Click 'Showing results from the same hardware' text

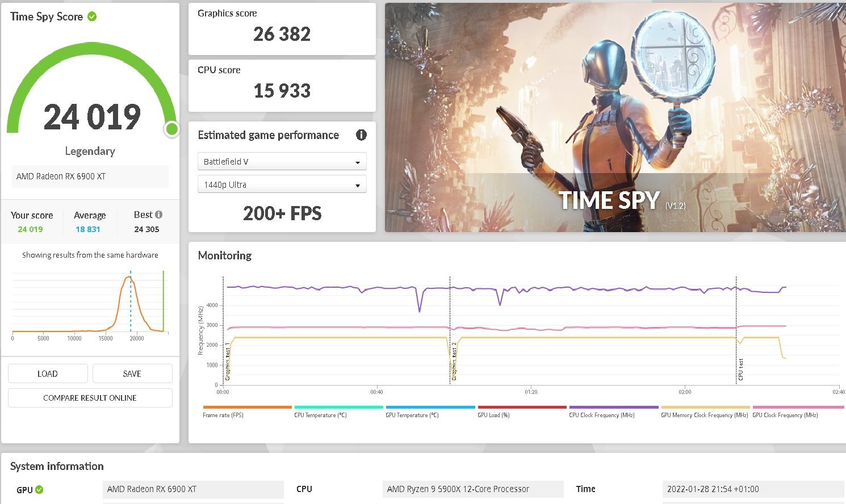pos(90,255)
